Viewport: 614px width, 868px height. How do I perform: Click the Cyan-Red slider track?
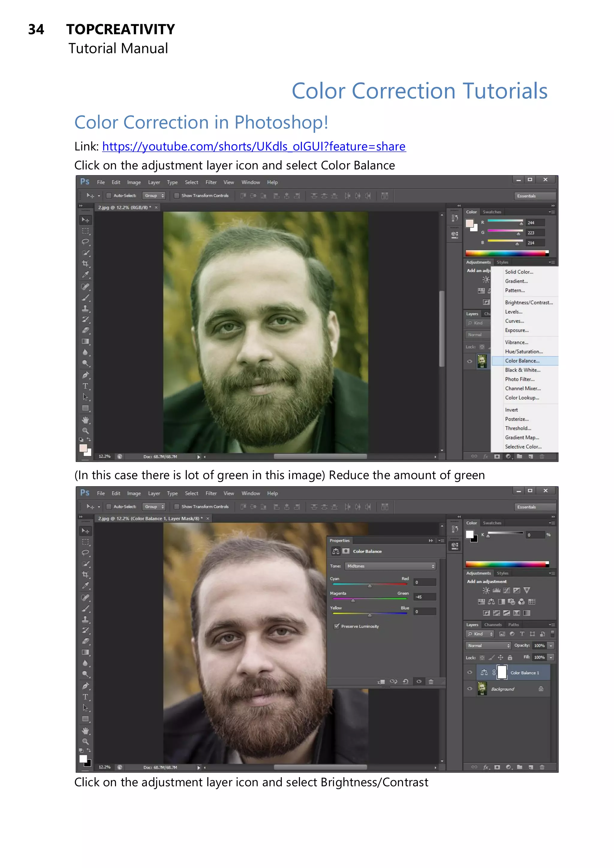coord(369,584)
